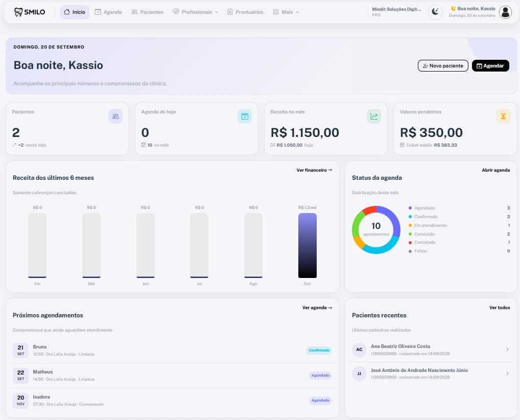Open the Ver agenda link
This screenshot has width=520, height=420.
(317, 308)
